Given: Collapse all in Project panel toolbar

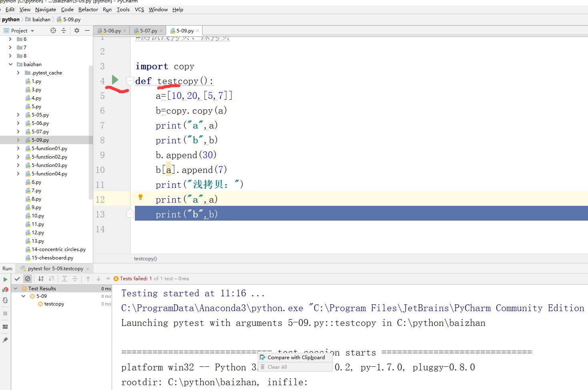Looking at the screenshot, I should point(64,30).
